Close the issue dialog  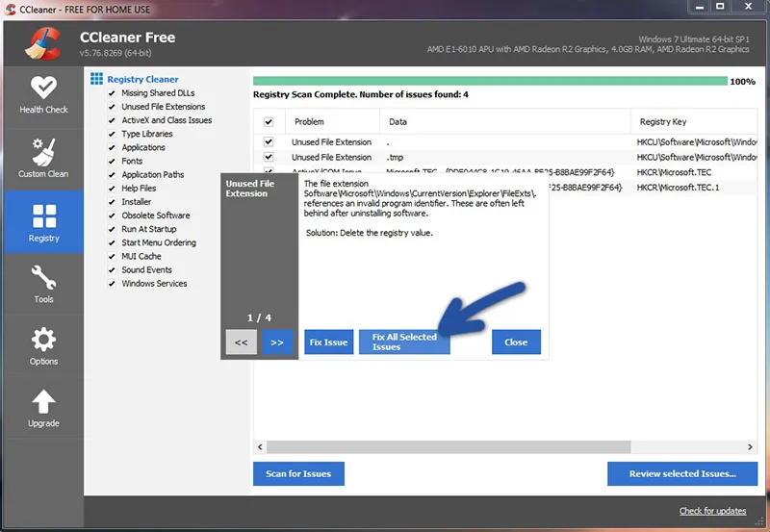(x=516, y=342)
